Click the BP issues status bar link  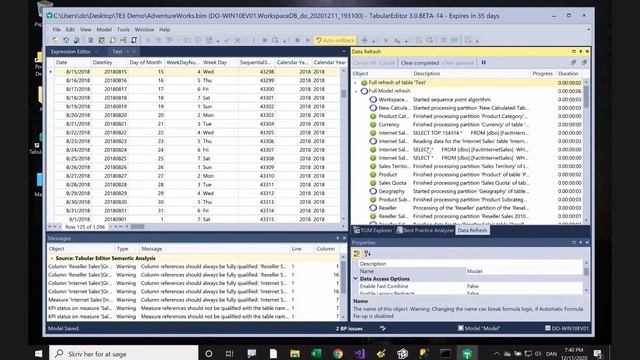349,328
